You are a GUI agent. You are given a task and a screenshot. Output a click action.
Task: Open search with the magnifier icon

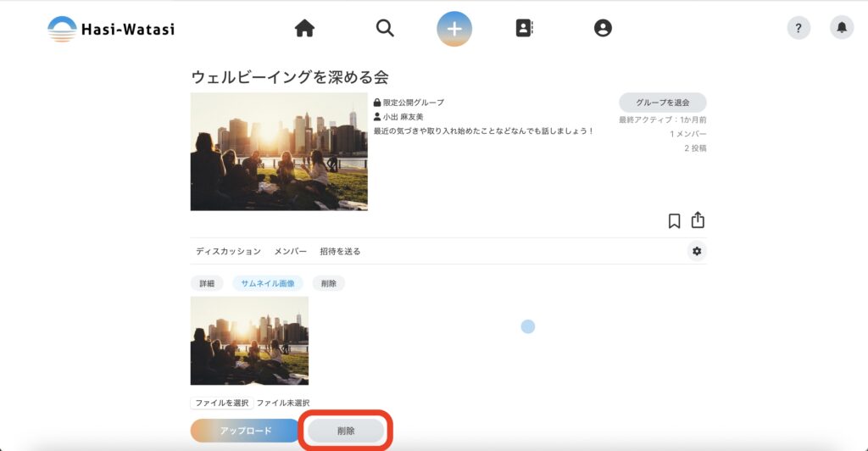click(x=385, y=28)
